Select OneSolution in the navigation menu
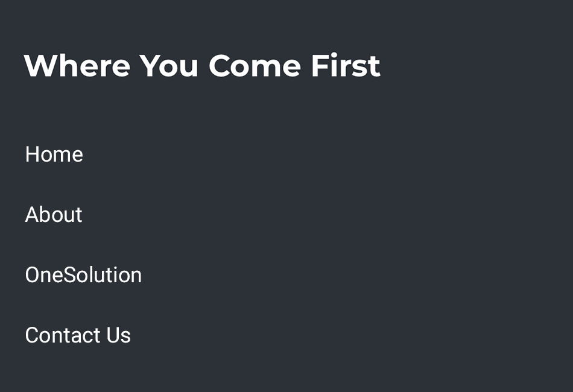 pyautogui.click(x=83, y=275)
